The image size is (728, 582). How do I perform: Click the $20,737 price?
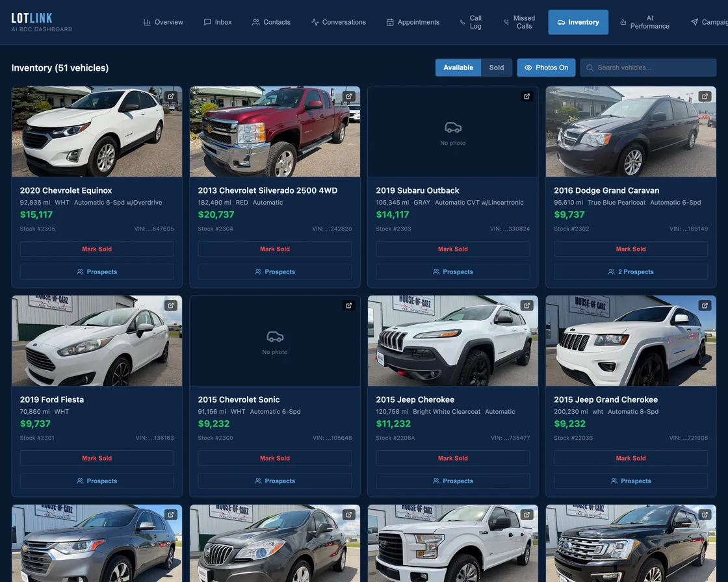click(x=216, y=214)
